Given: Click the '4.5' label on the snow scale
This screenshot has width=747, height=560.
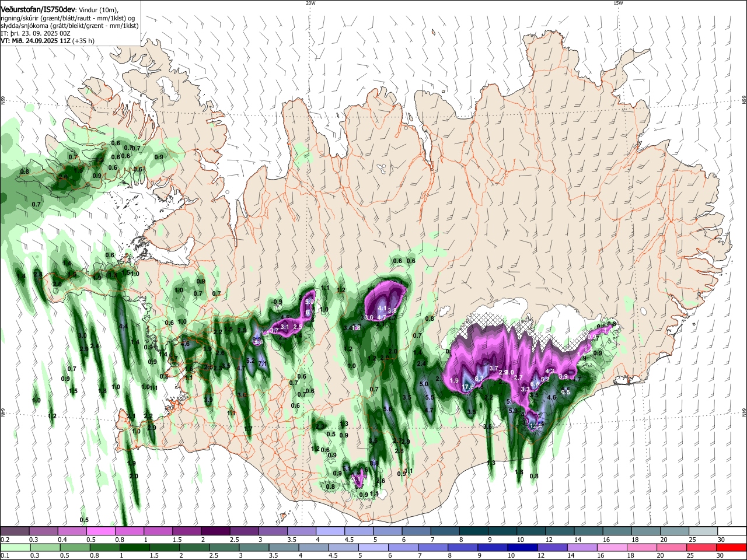Looking at the screenshot, I should pyautogui.click(x=348, y=540).
